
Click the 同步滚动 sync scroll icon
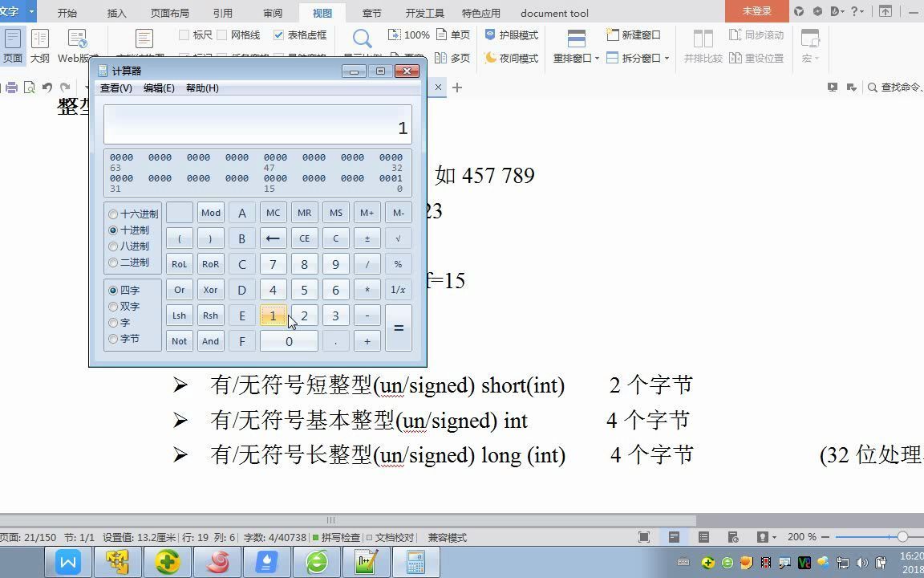coord(756,35)
